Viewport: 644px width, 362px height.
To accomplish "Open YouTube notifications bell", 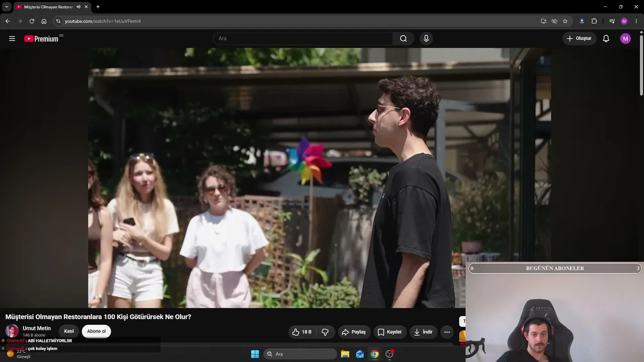I will point(606,39).
